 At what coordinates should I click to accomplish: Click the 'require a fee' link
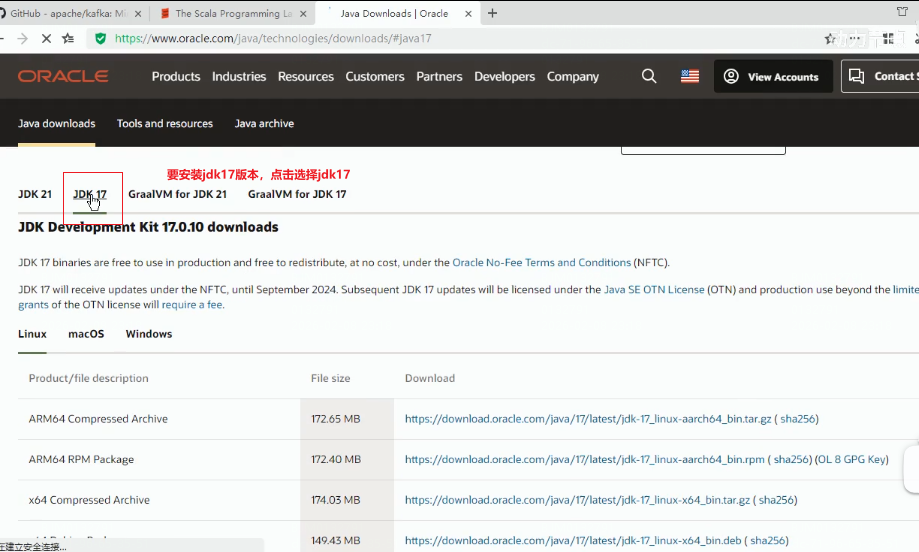click(192, 305)
